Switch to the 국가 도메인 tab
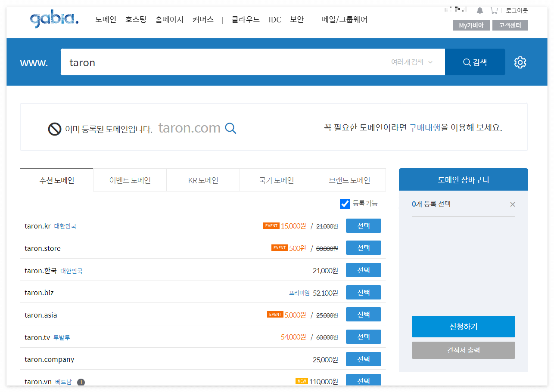 tap(276, 180)
